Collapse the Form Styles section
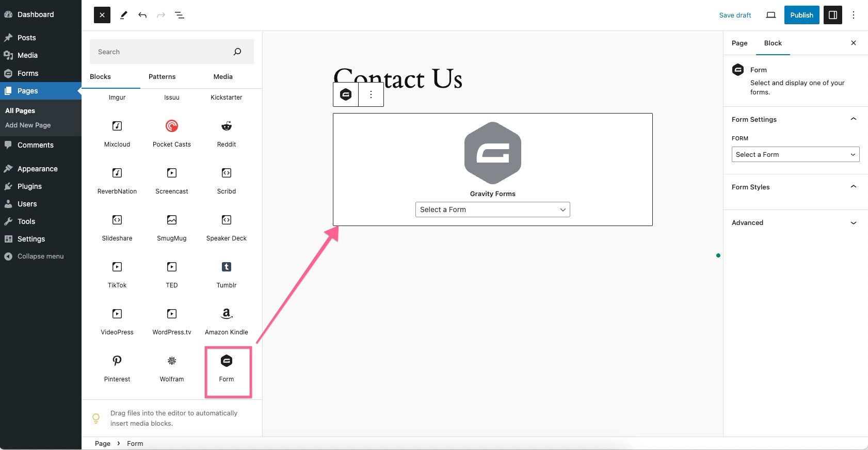 click(795, 187)
